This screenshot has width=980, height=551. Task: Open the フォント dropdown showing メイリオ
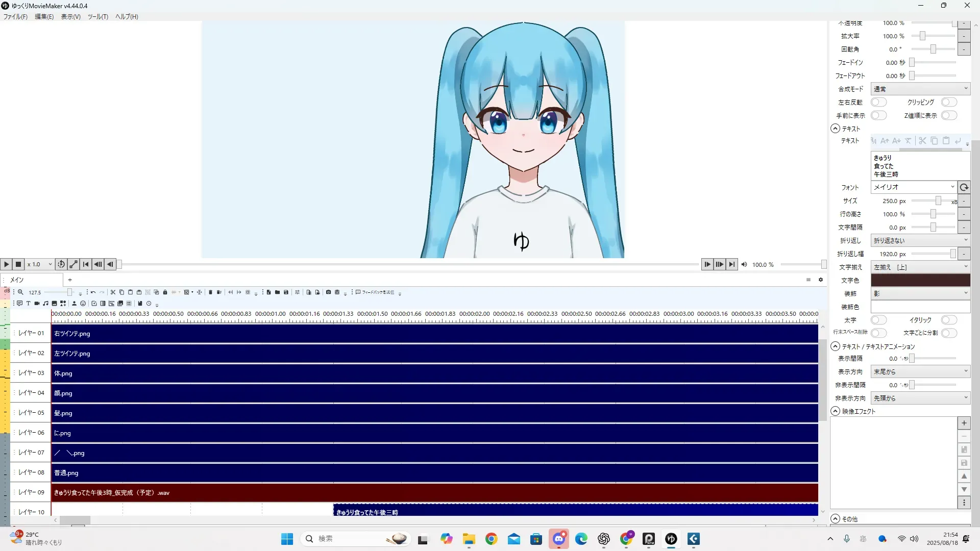913,187
